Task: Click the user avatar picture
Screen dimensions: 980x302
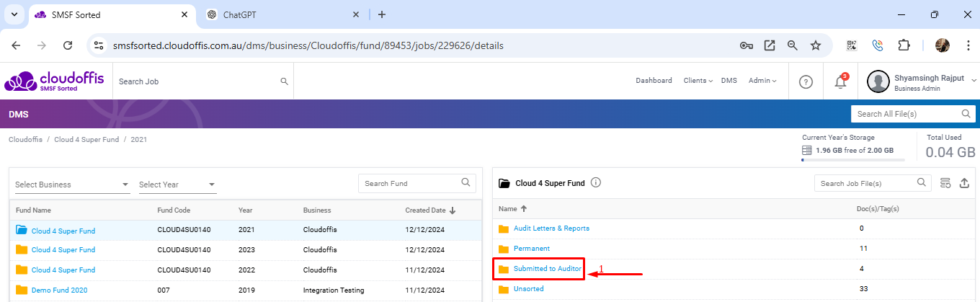Action: tap(878, 81)
